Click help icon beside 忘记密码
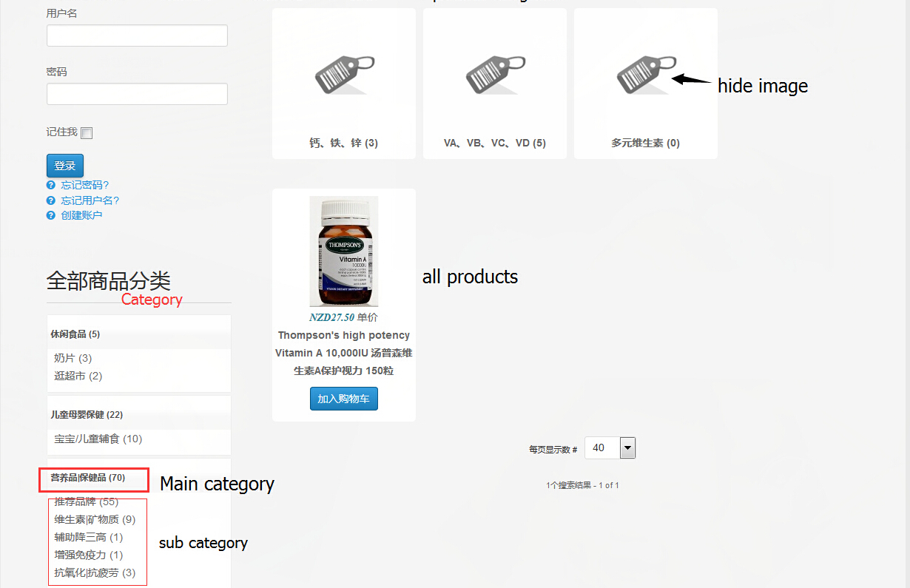The height and width of the screenshot is (588, 910). 51,185
